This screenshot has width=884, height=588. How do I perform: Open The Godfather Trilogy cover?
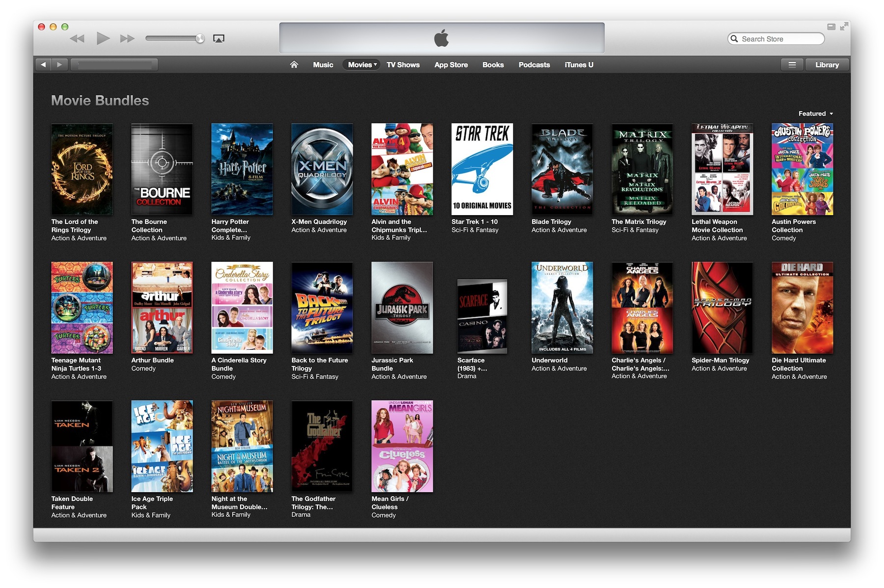pos(322,447)
